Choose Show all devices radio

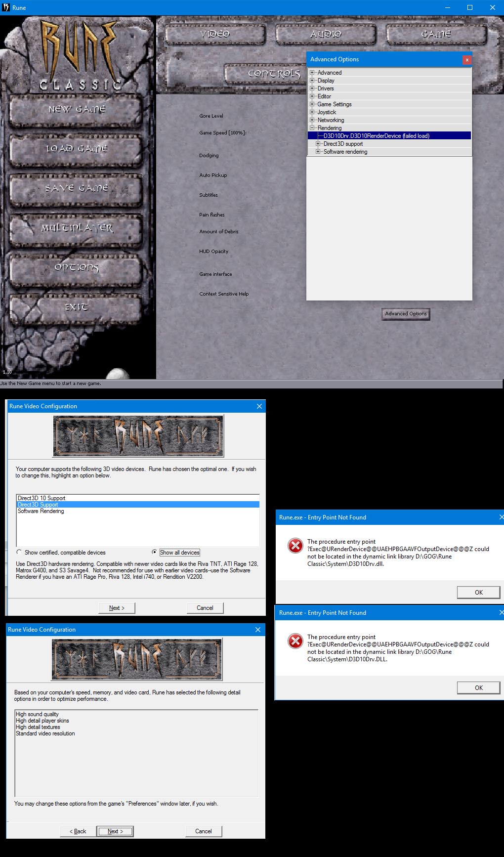coord(155,553)
